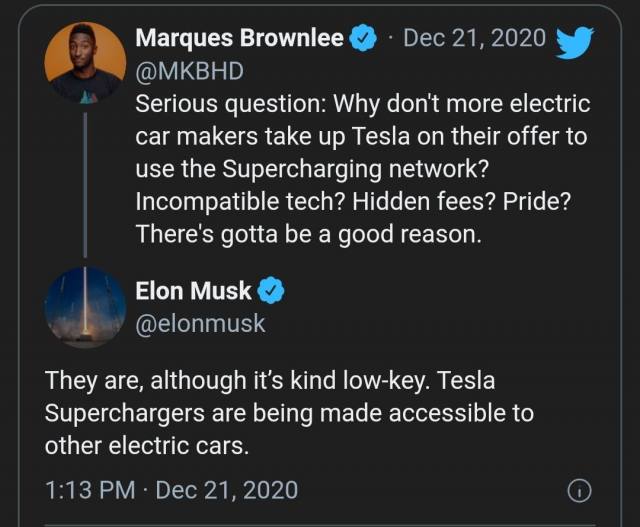Click the "They are, although it's kind low-key" line
The image size is (640, 527).
point(270,381)
